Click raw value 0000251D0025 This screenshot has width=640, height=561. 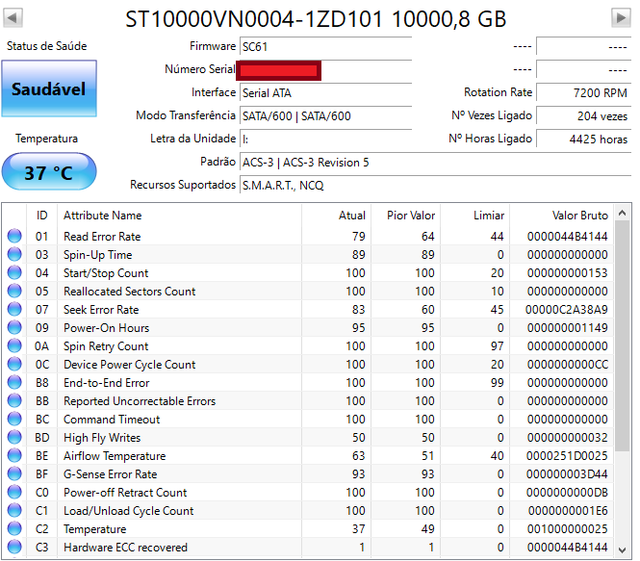[567, 456]
